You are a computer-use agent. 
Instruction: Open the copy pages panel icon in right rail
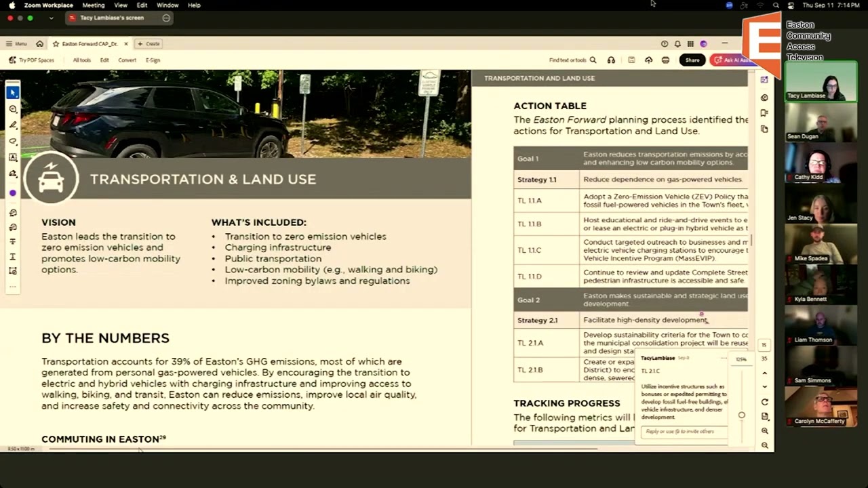(x=764, y=129)
